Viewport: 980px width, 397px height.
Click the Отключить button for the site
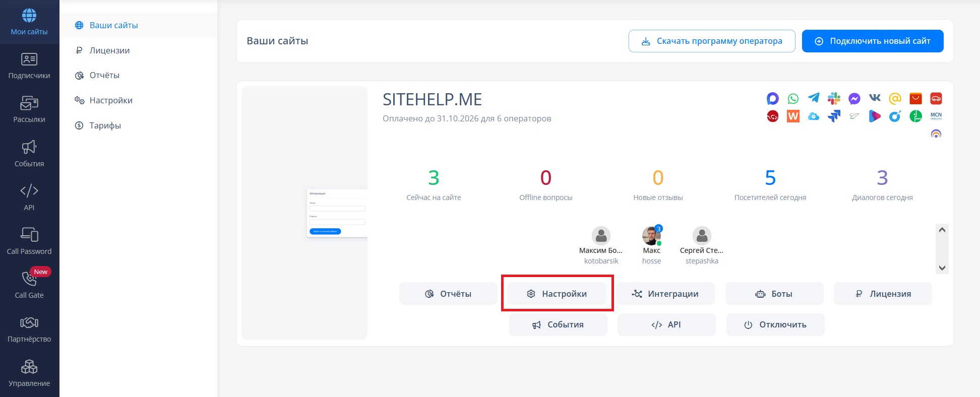[x=775, y=325]
